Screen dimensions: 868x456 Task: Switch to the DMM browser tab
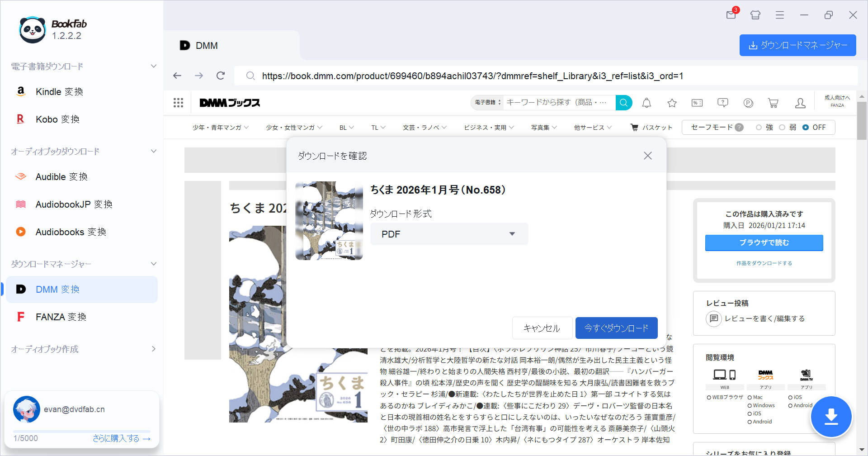206,45
